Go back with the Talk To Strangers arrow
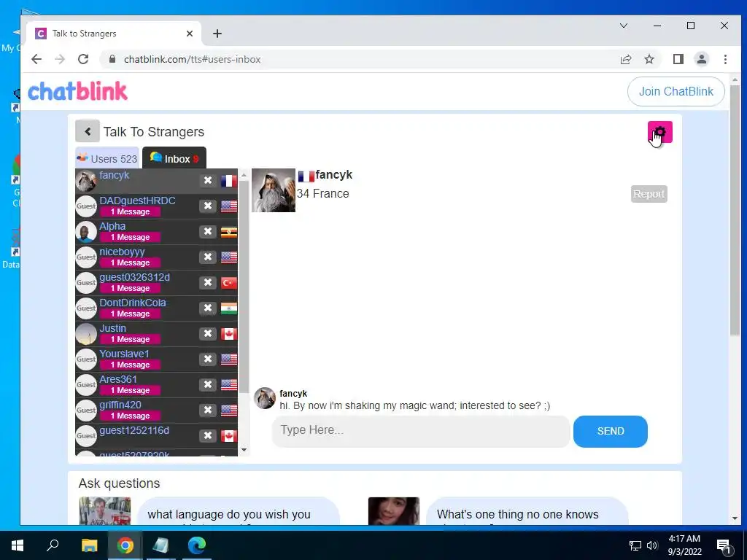 88,131
